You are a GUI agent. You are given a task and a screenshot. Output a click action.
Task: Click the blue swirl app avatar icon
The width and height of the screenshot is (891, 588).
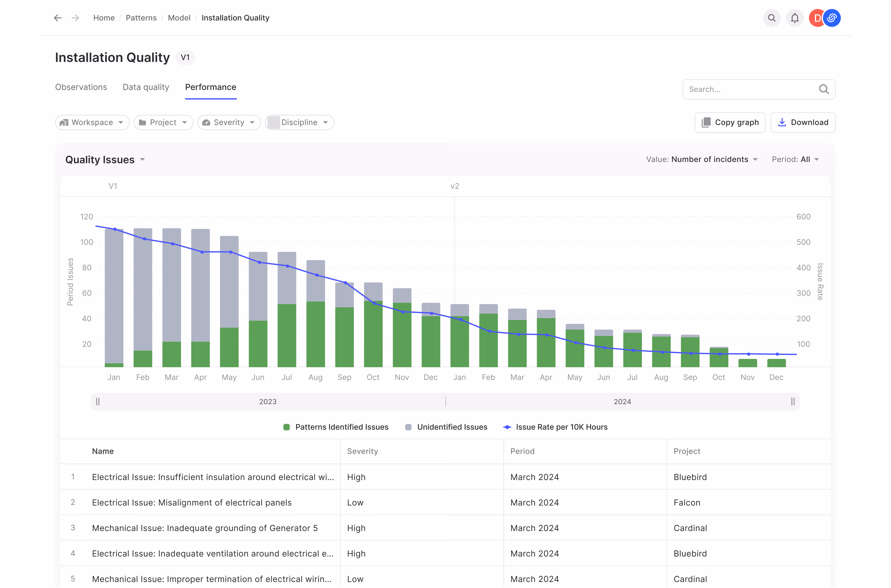coord(832,18)
